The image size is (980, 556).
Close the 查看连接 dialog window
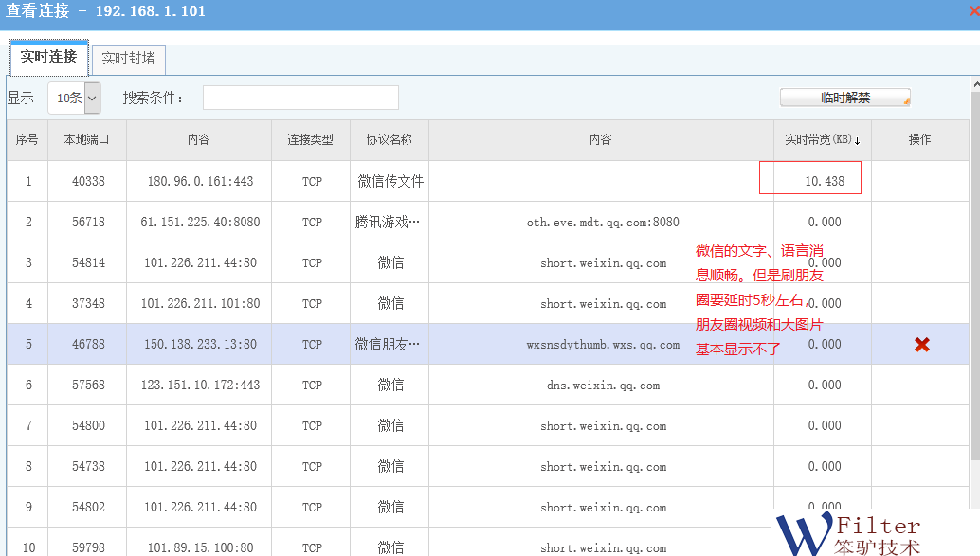pos(973,11)
